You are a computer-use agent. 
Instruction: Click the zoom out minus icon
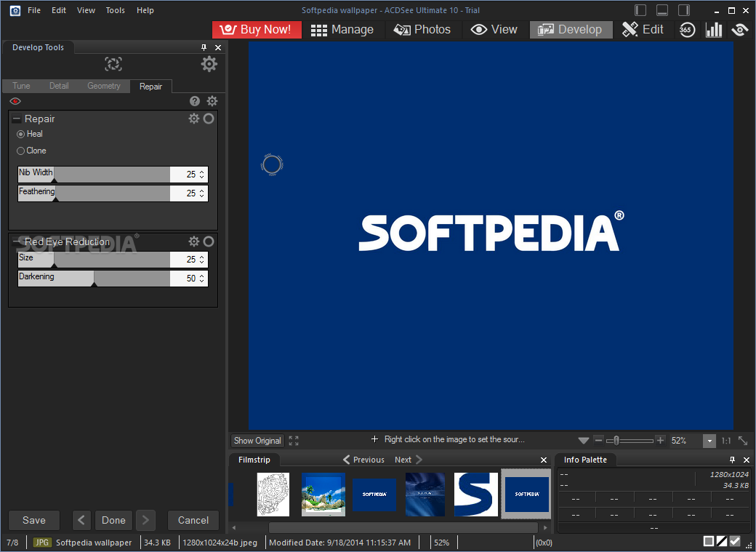click(598, 440)
